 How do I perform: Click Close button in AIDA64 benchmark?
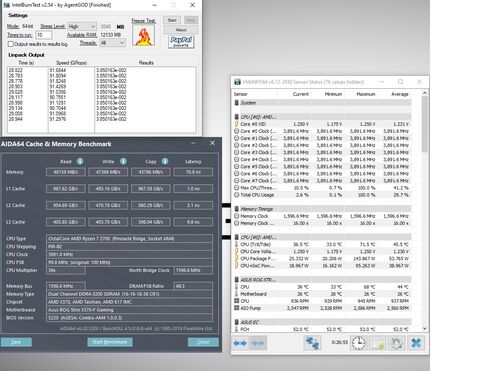[203, 342]
